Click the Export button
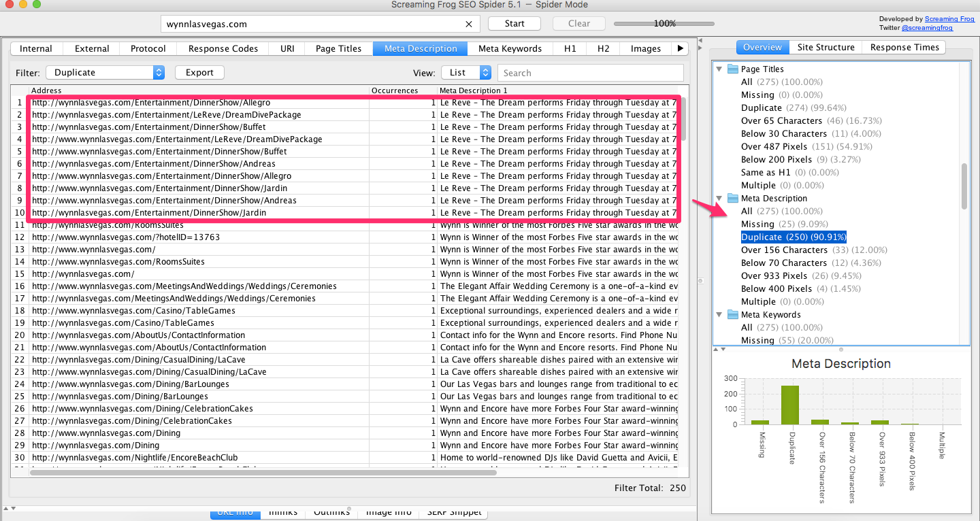The width and height of the screenshot is (980, 521). [199, 72]
